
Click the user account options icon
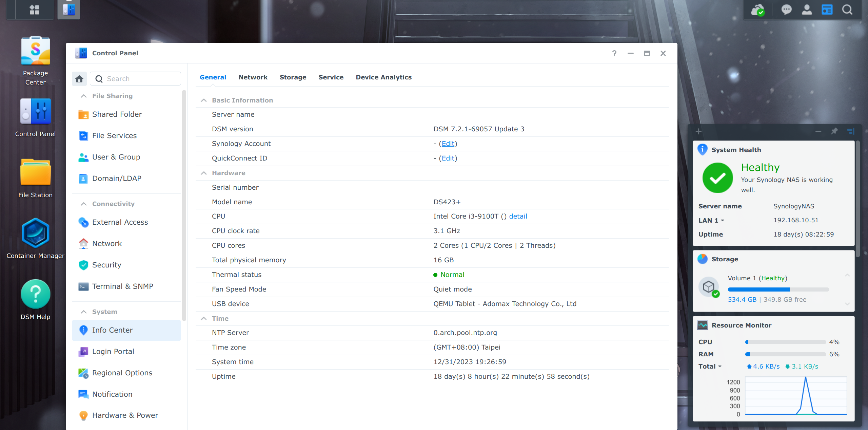click(807, 10)
